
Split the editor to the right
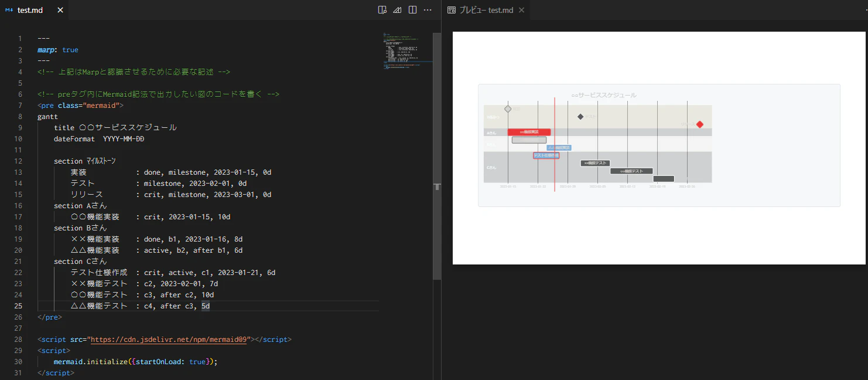412,10
